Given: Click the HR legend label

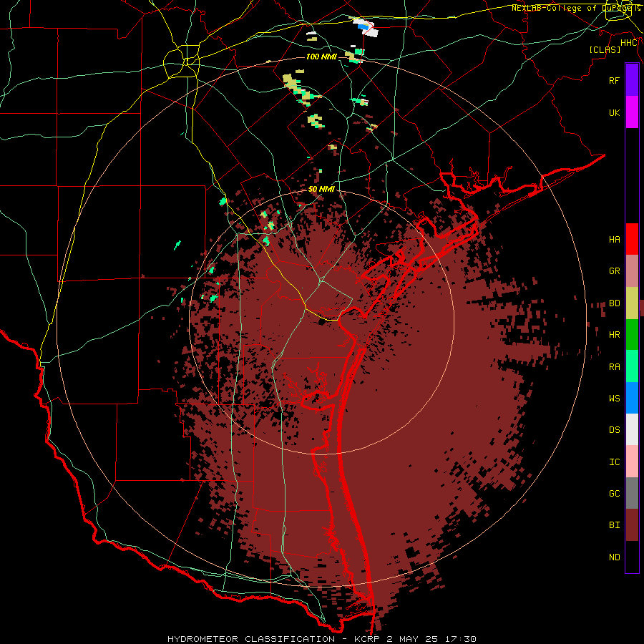Looking at the screenshot, I should coord(615,335).
